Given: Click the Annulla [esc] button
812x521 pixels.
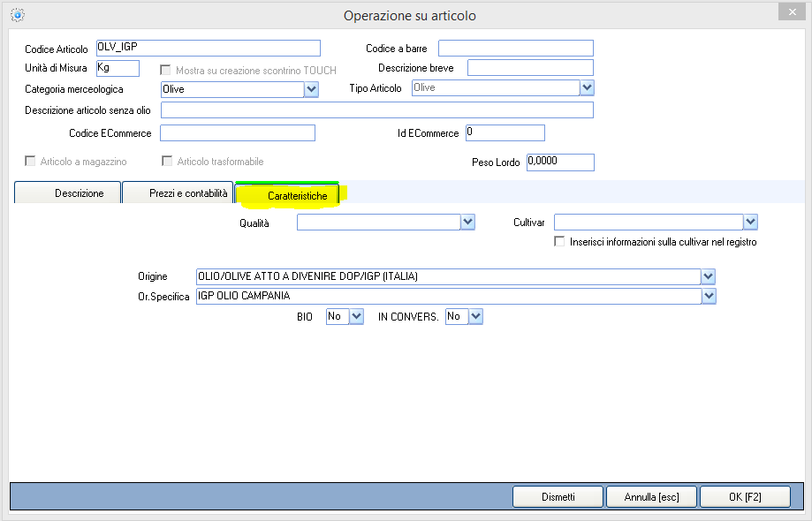Looking at the screenshot, I should (651, 496).
